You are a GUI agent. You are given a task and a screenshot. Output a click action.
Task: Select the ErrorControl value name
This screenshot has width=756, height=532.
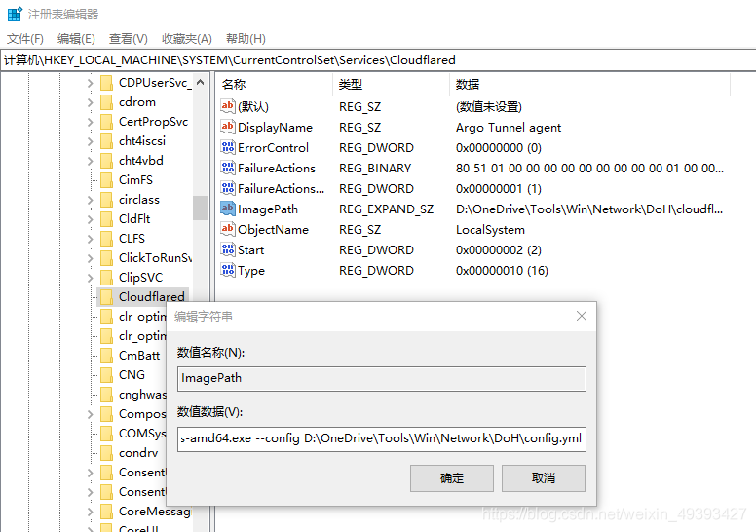pos(273,147)
